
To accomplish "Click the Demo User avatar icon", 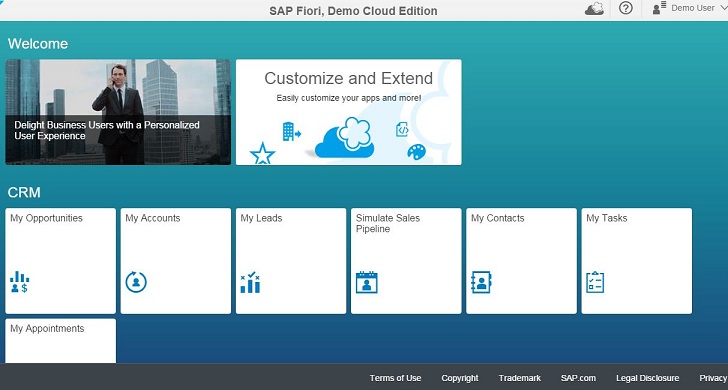I will click(x=659, y=8).
